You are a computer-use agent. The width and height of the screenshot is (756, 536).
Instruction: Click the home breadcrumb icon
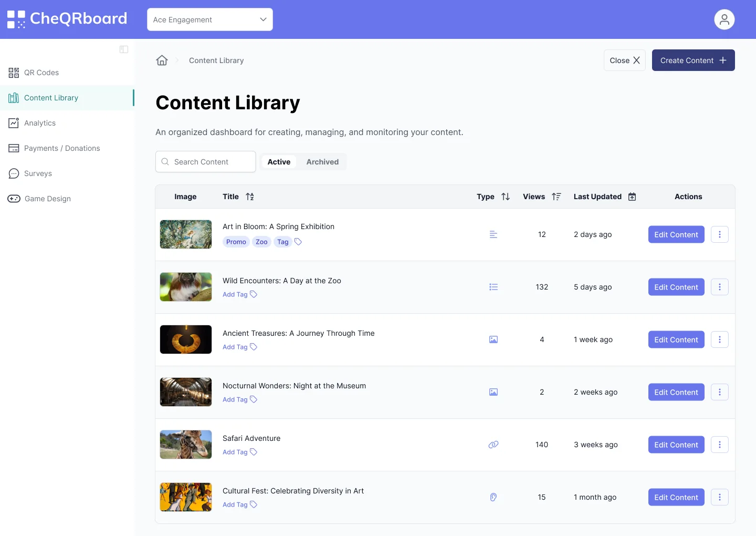pos(162,60)
